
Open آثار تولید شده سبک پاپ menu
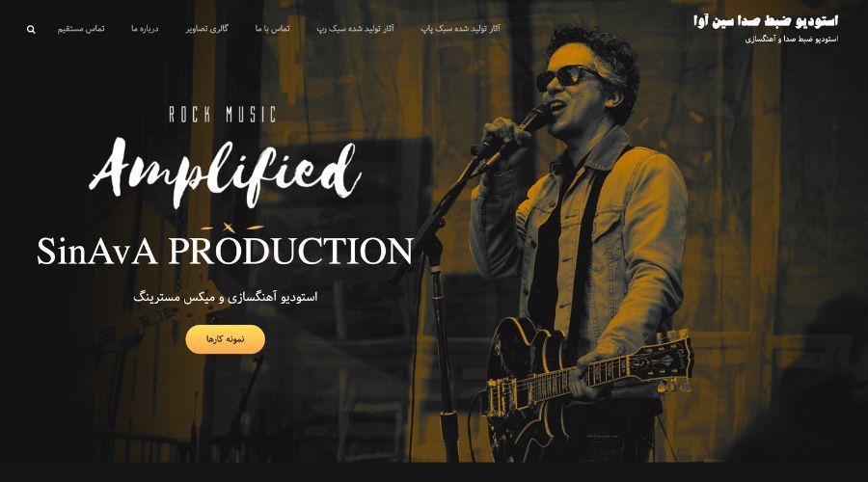click(x=461, y=28)
